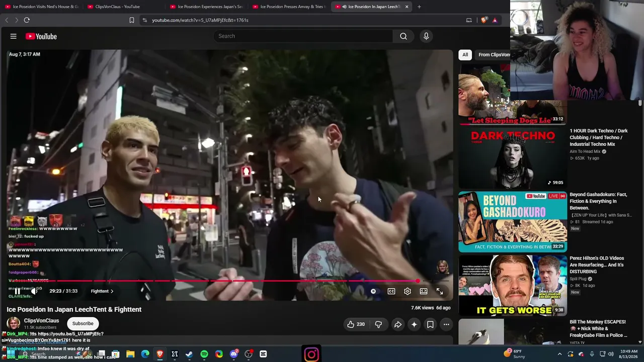Switch to ClipsVonClaus - YouTube tab

click(123, 7)
